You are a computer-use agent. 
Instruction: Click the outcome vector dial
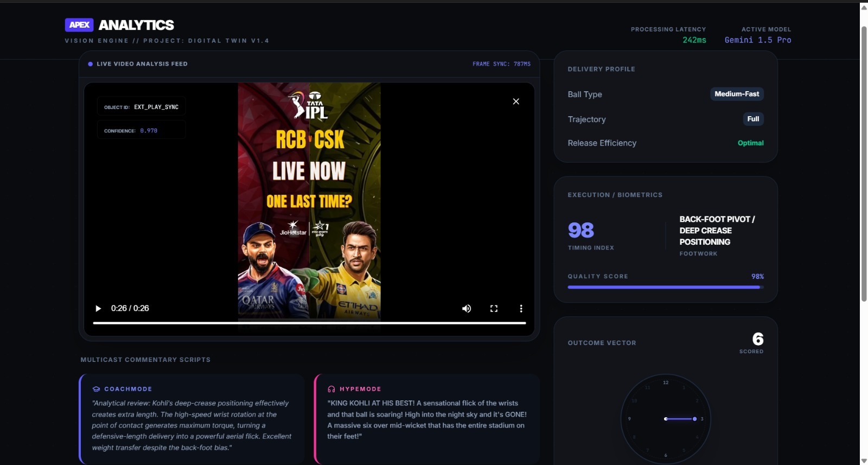pyautogui.click(x=666, y=419)
